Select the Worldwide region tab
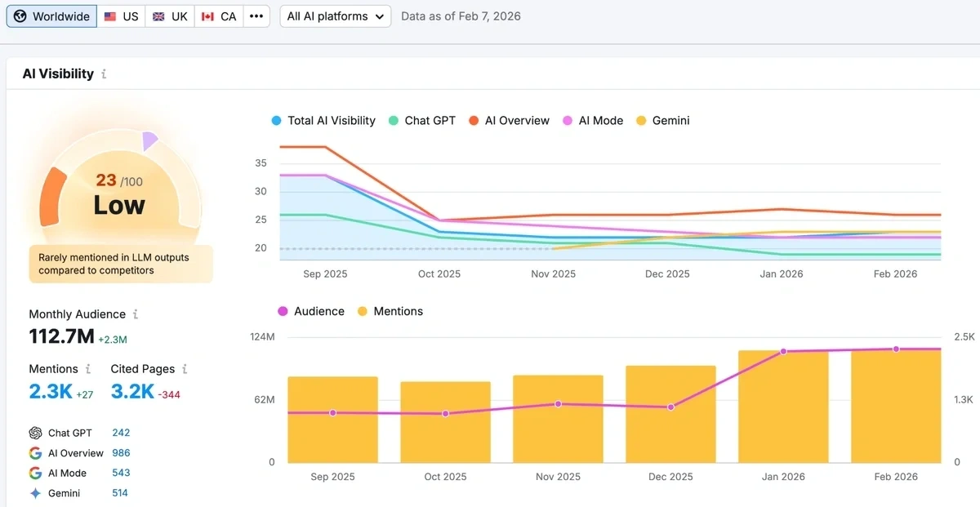This screenshot has width=980, height=507. tap(51, 16)
